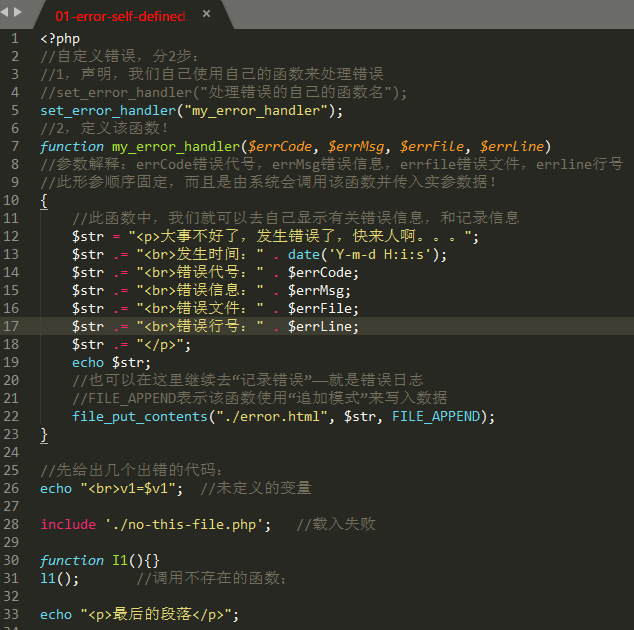This screenshot has width=634, height=630.
Task: Click line number 17 in gutter
Action: coord(11,326)
